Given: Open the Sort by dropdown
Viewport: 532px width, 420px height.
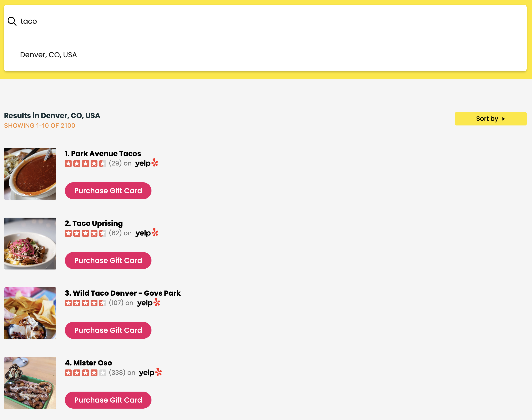Looking at the screenshot, I should 490,119.
